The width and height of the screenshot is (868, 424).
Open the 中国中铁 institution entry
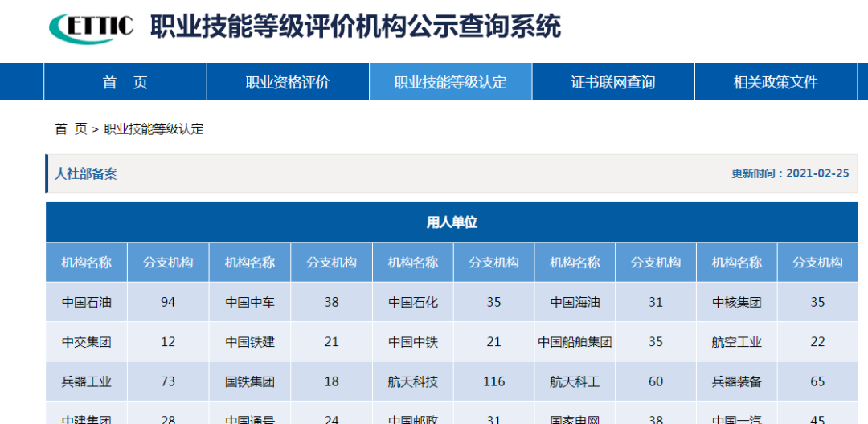pyautogui.click(x=413, y=342)
